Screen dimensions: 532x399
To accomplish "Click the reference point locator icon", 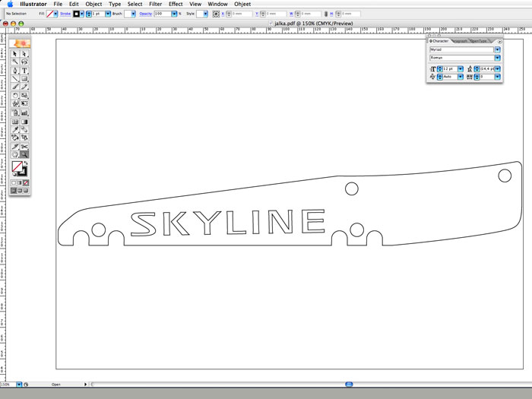I will 216,14.
